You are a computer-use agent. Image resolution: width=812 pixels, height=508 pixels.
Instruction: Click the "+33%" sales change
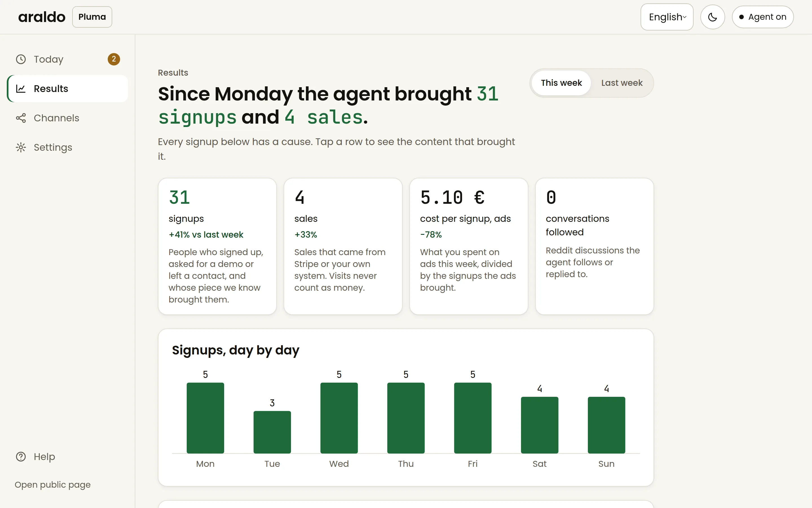[x=305, y=235]
